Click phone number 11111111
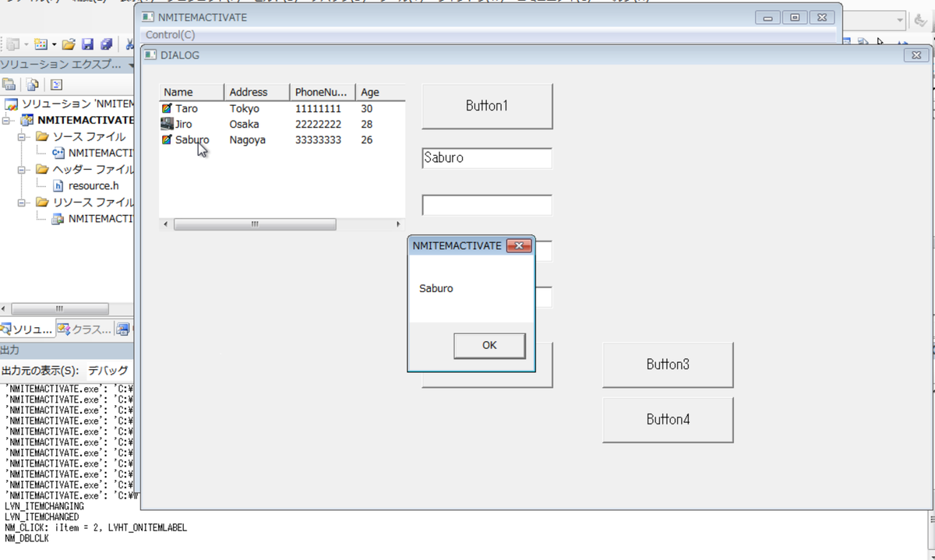Viewport: 935px width, 560px height. coord(318,109)
